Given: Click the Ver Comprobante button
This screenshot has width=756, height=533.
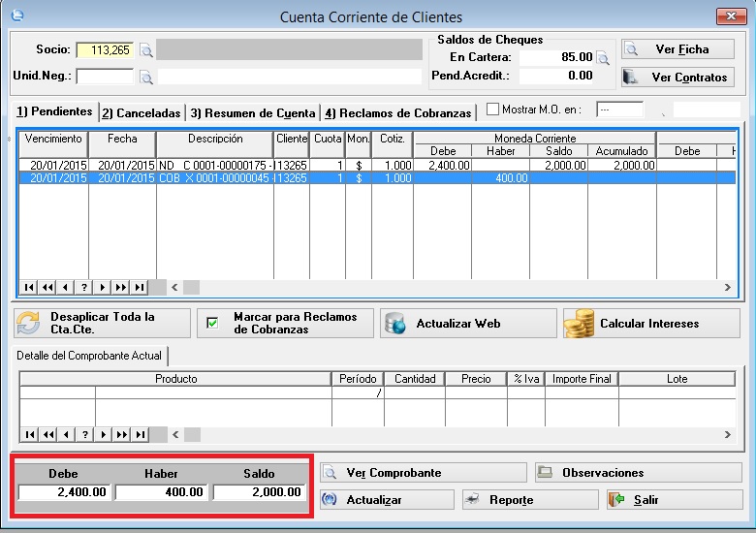Looking at the screenshot, I should click(424, 473).
